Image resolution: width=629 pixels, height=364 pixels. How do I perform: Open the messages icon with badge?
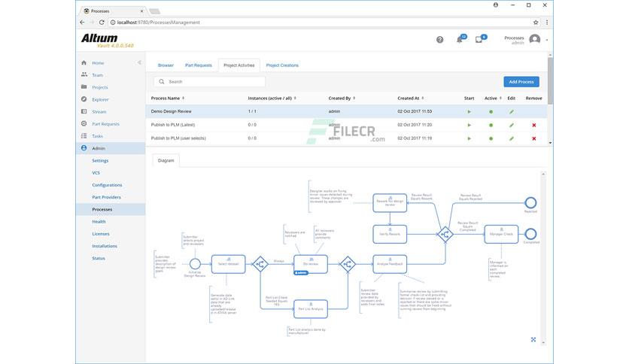point(480,39)
